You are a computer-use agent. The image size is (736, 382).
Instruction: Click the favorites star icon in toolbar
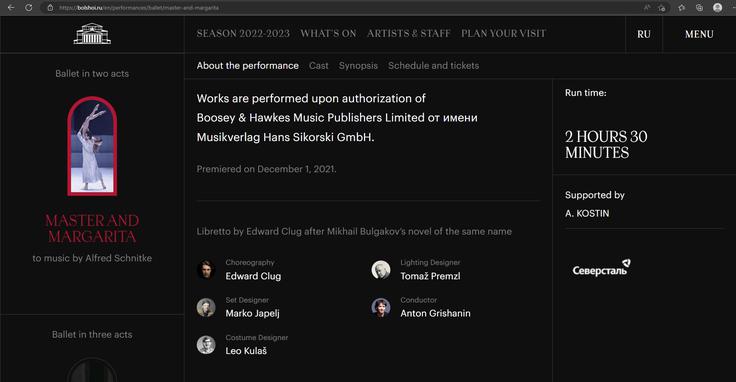(x=681, y=8)
